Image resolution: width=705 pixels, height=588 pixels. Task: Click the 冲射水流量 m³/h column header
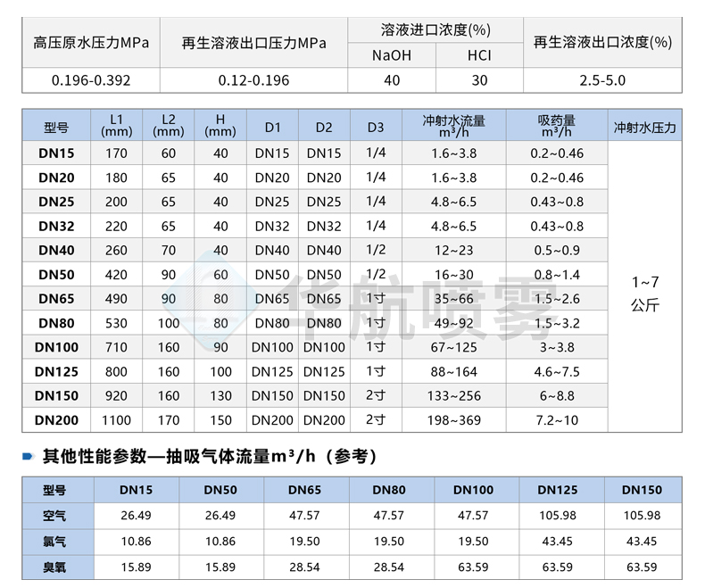[x=454, y=126]
